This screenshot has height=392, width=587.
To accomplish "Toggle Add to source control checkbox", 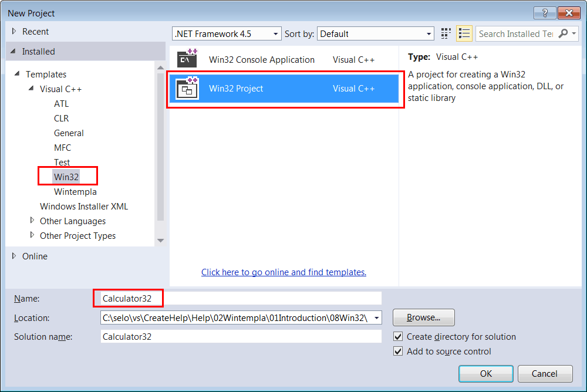I will tap(398, 351).
